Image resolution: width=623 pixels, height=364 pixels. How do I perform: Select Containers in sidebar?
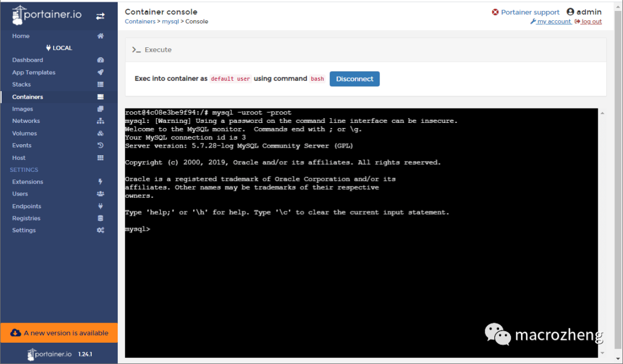click(x=59, y=96)
